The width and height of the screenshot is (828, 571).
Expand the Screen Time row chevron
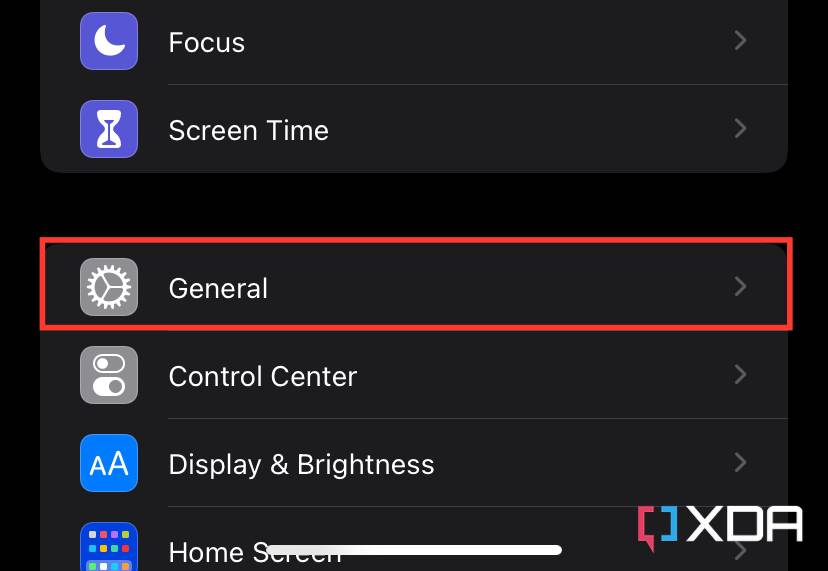click(741, 129)
